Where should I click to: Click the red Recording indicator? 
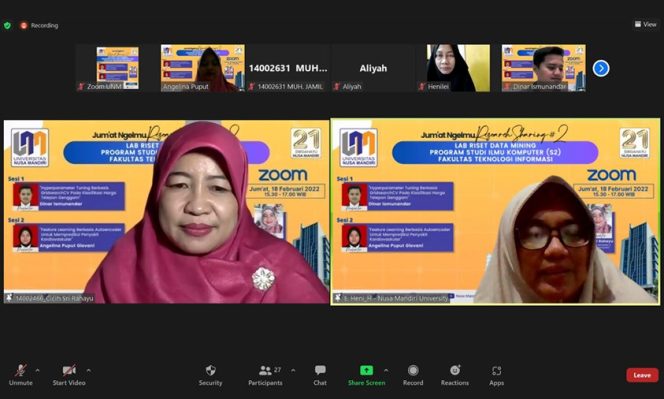point(39,25)
